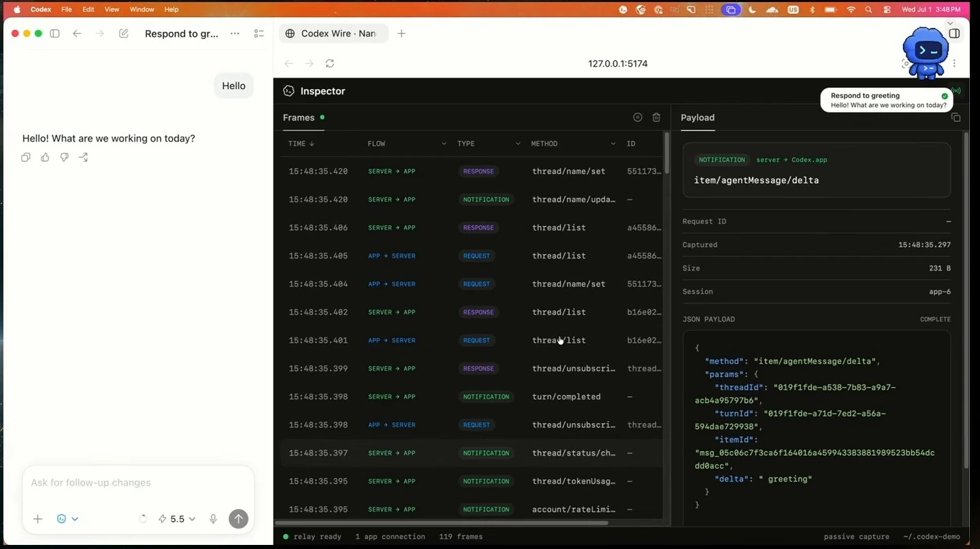
Task: Open macOS Spotlight search icon
Action: (x=868, y=10)
